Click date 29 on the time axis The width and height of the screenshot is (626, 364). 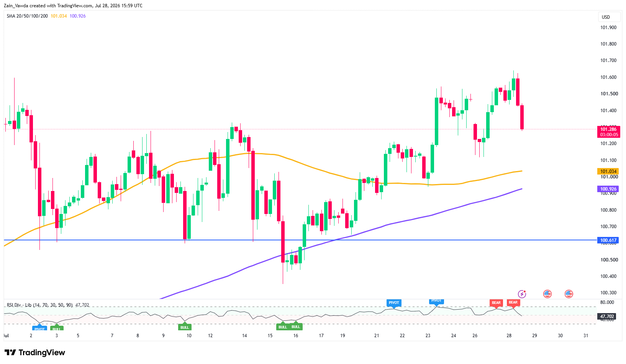(535, 336)
